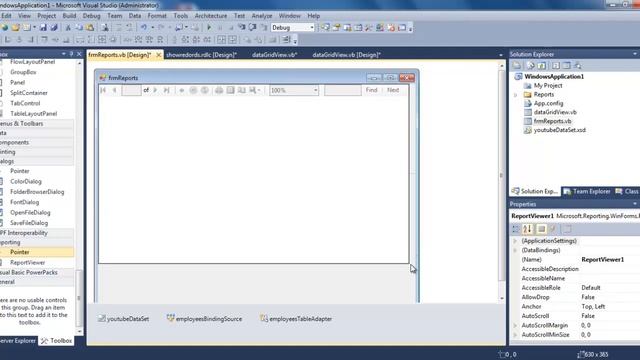Click the report viewer page setup icon
The image size is (640, 360).
(242, 90)
